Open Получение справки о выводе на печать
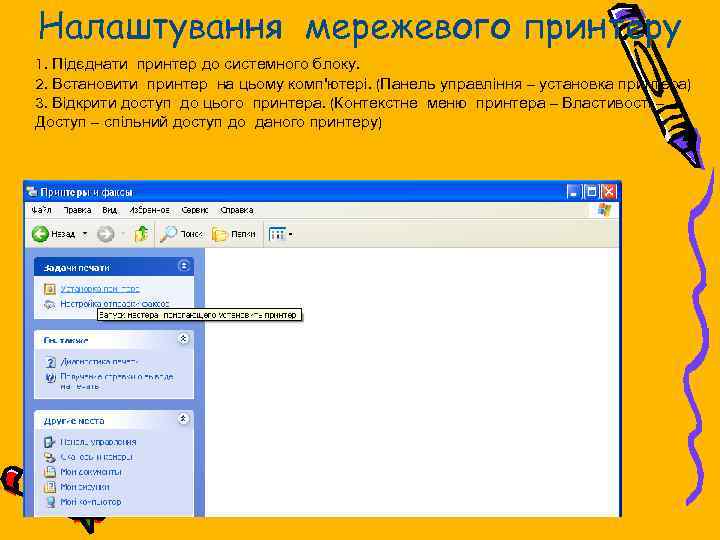The height and width of the screenshot is (540, 720). pos(117,381)
